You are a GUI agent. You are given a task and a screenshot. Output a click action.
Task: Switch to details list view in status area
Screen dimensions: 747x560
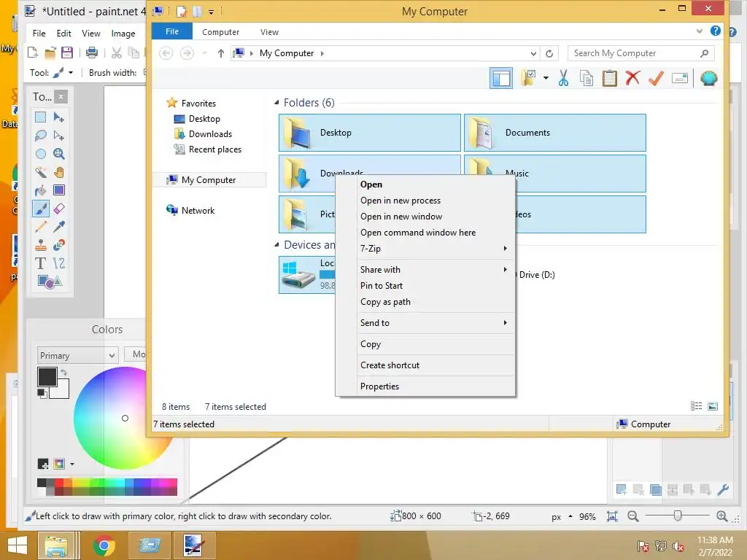click(696, 406)
